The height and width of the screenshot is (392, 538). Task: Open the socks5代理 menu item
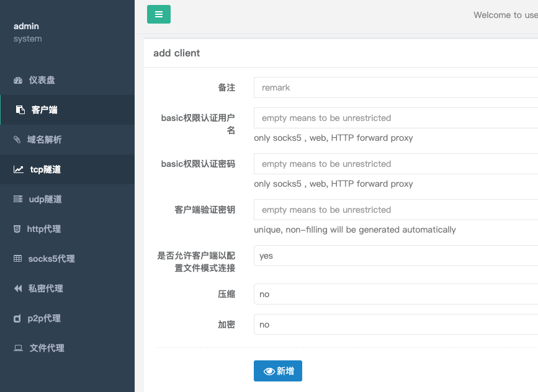[52, 259]
